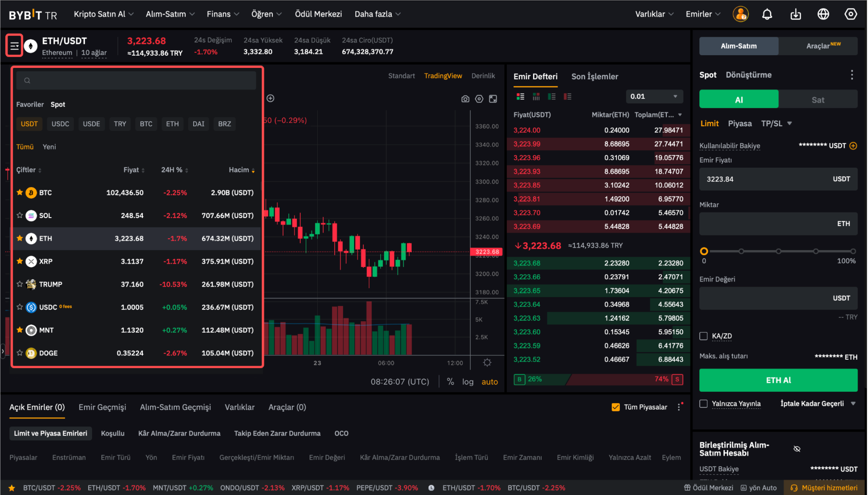Select the TRY market filter
868x495 pixels.
120,124
